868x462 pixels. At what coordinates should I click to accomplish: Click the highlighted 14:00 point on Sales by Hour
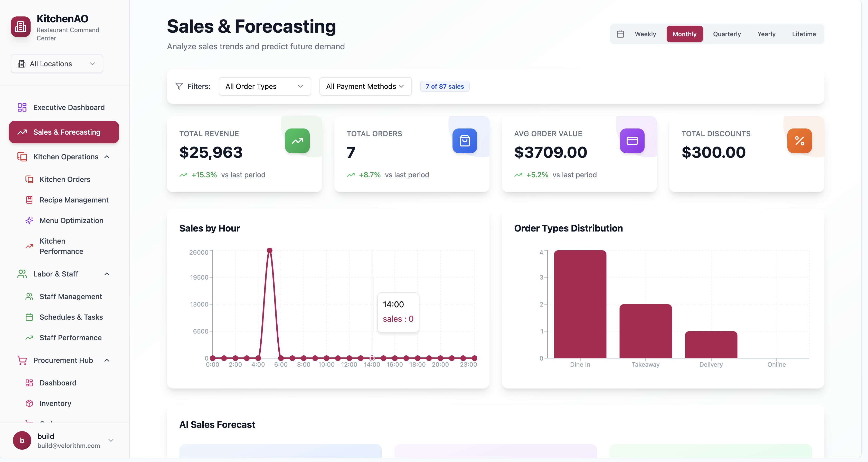pos(372,358)
